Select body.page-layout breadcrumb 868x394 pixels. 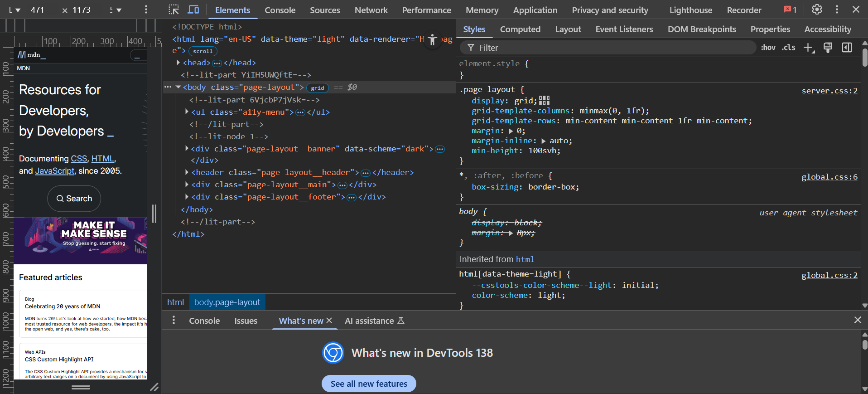click(x=227, y=302)
